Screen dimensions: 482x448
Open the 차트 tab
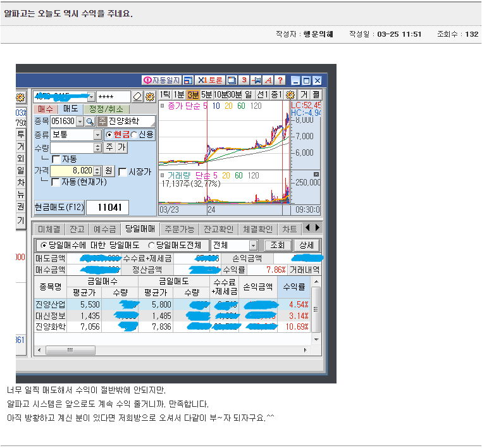[289, 229]
